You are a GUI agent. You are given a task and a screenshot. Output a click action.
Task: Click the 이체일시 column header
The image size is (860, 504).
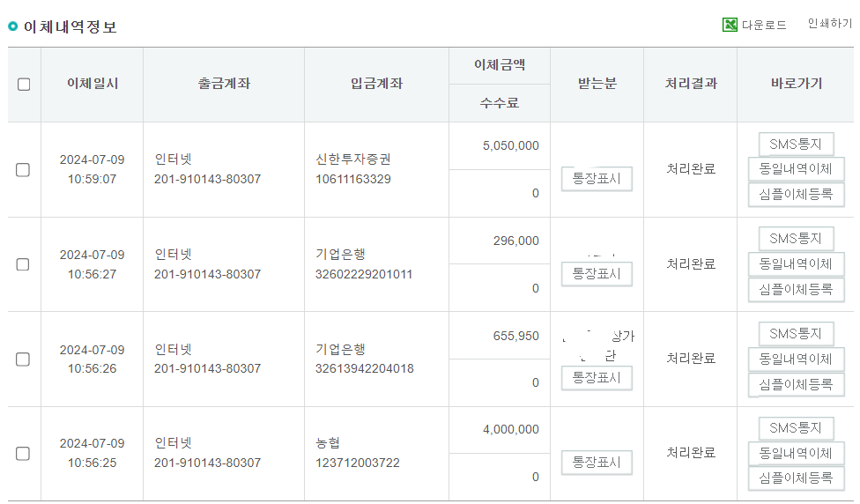tap(93, 84)
